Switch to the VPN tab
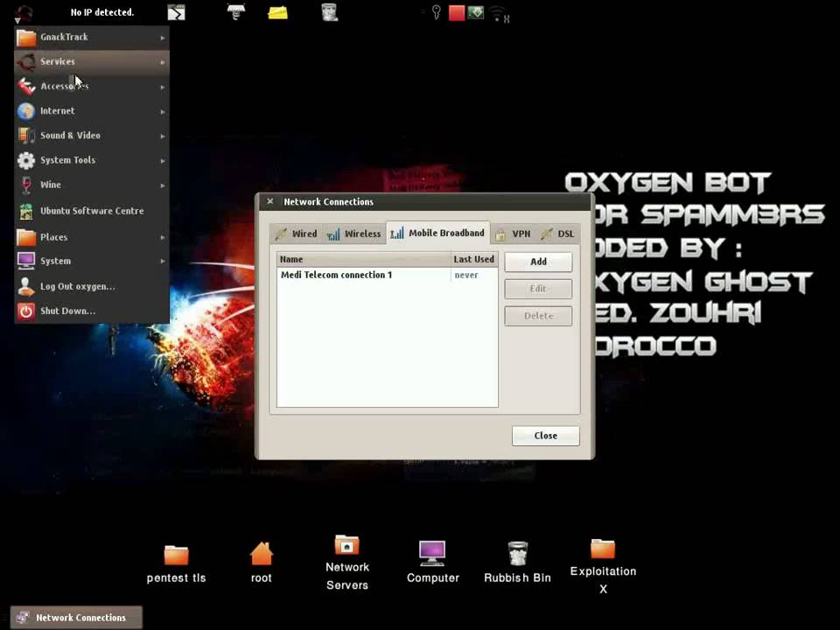 514,234
